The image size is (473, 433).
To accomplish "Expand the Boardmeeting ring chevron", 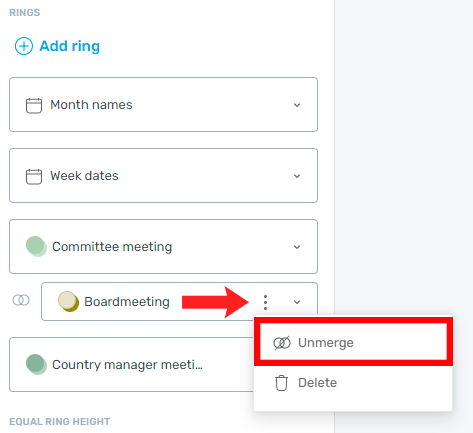I will coord(297,302).
